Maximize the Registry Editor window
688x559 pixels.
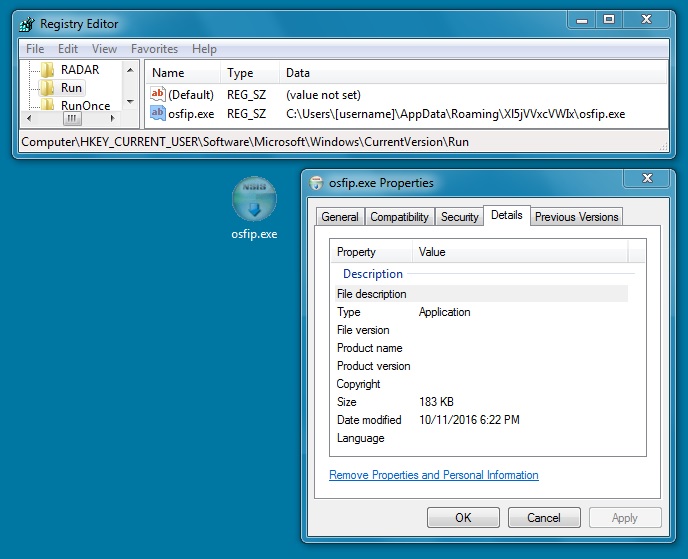[609, 20]
